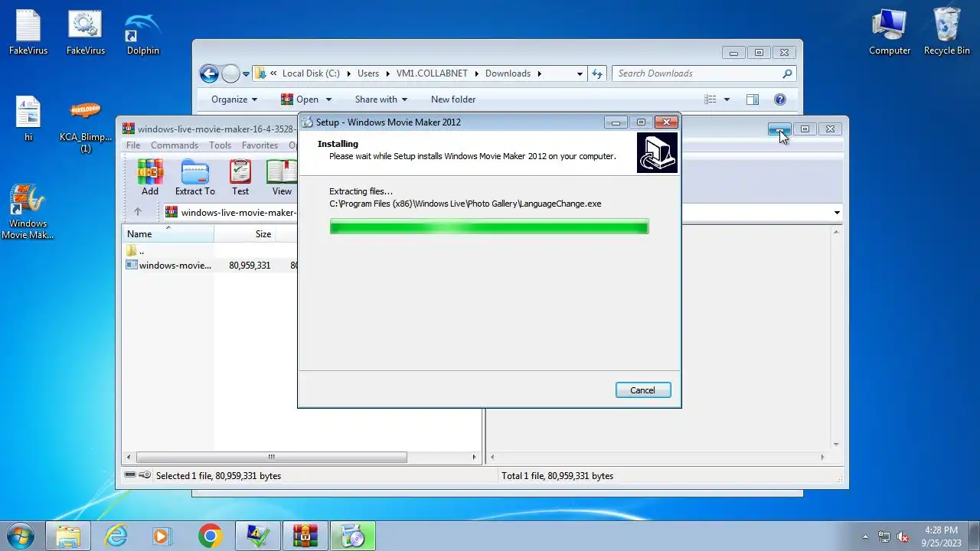The width and height of the screenshot is (980, 551).
Task: Expand the Open button dropdown arrow
Action: (x=328, y=99)
